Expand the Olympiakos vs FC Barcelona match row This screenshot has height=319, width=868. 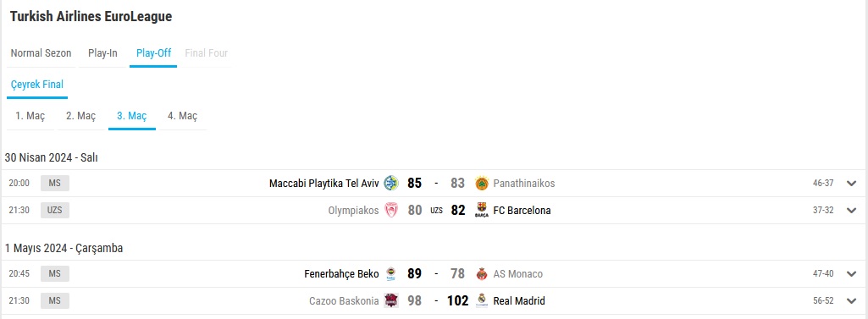(x=851, y=211)
